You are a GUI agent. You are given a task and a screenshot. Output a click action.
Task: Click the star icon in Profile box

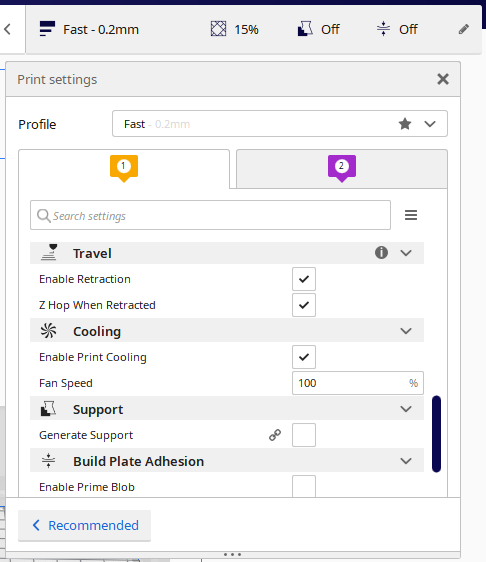[x=405, y=124]
